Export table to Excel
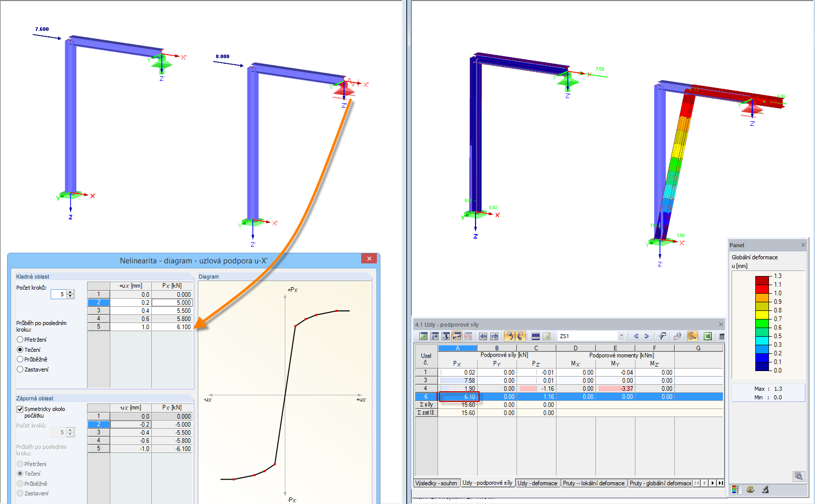 (708, 336)
